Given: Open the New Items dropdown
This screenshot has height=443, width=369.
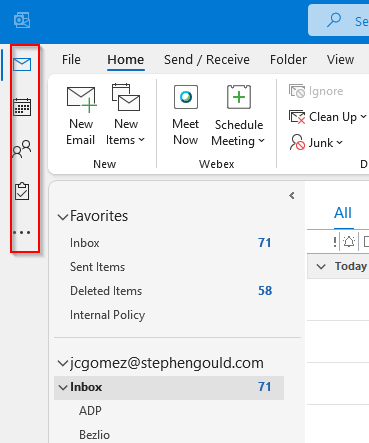Looking at the screenshot, I should (125, 116).
